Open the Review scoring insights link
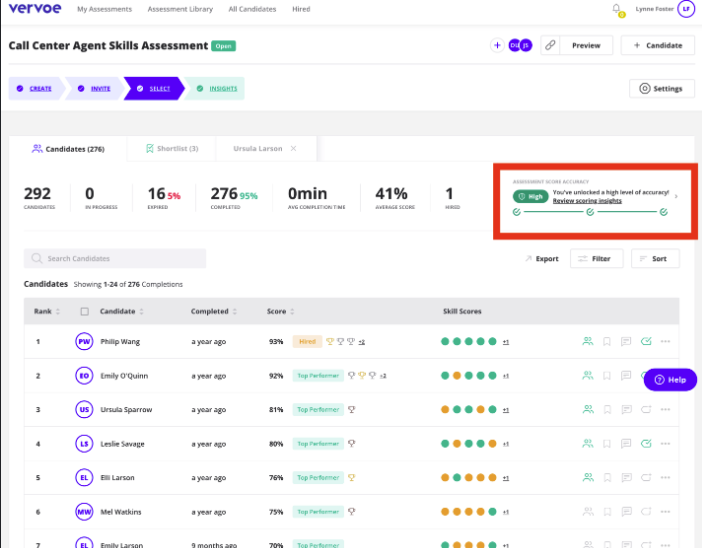The height and width of the screenshot is (548, 702). pos(587,201)
